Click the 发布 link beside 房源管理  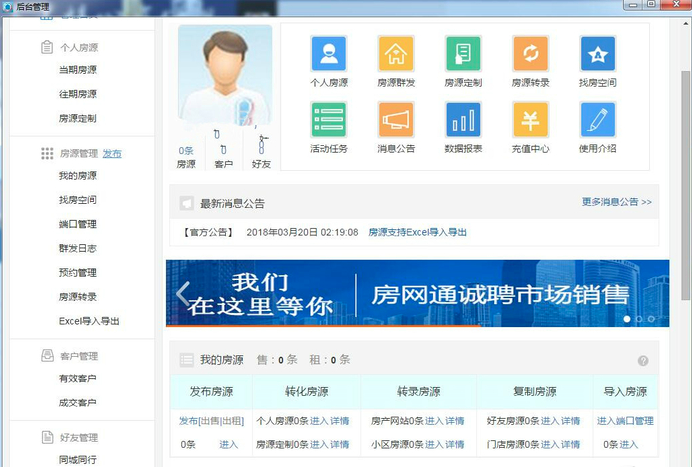112,153
